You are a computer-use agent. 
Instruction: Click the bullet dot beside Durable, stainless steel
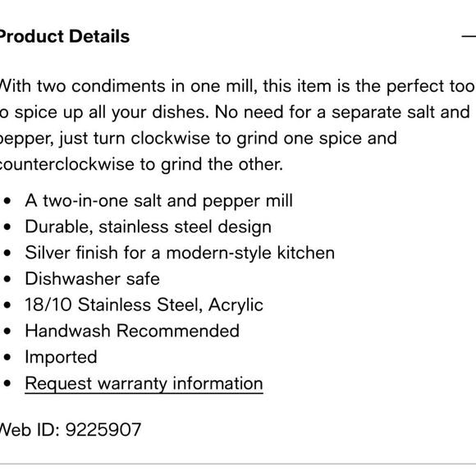point(7,227)
